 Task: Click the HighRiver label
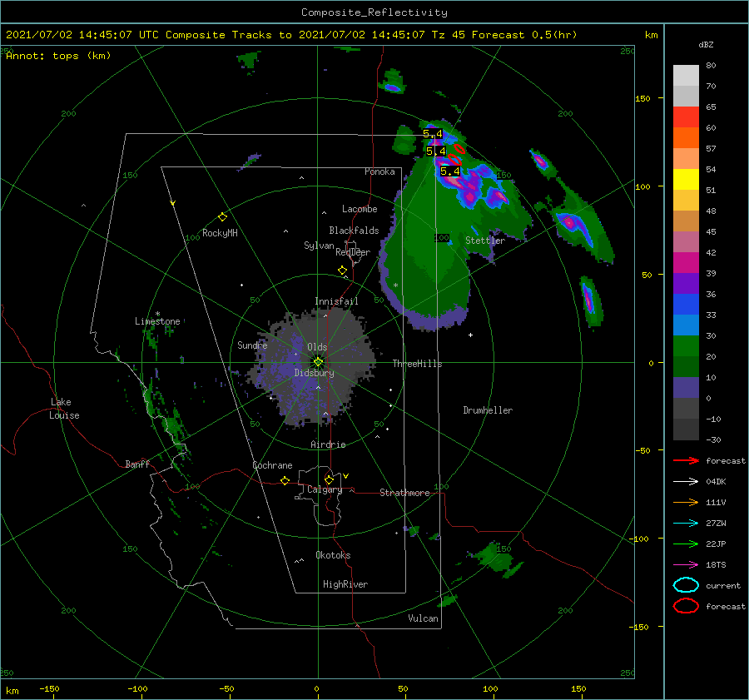(345, 584)
